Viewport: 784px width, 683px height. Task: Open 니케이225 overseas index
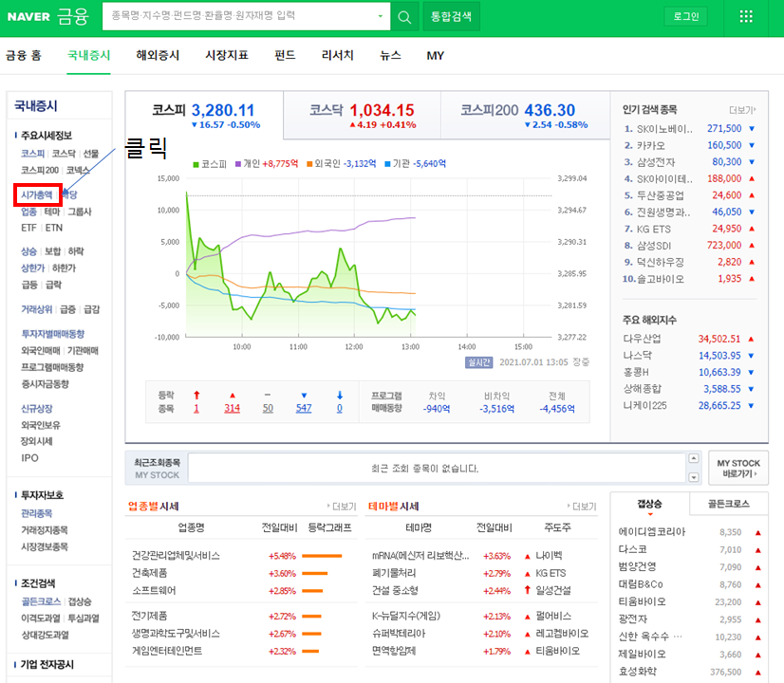coord(645,406)
